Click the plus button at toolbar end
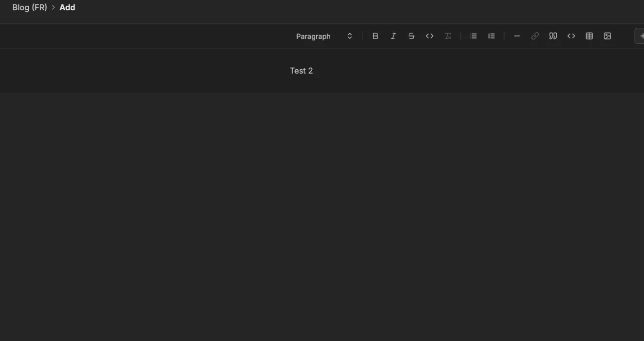 click(641, 36)
